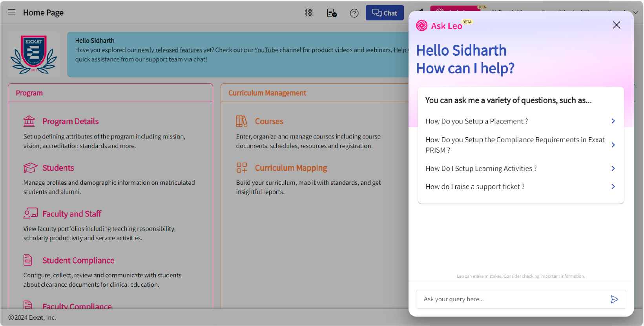
Task: Click the ©2024 Exxat, Inc. footer text
Action: tap(32, 317)
